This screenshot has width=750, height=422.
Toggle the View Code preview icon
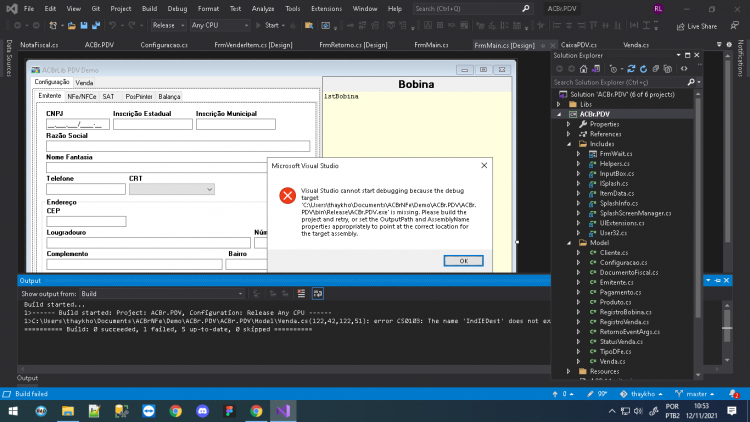point(684,69)
